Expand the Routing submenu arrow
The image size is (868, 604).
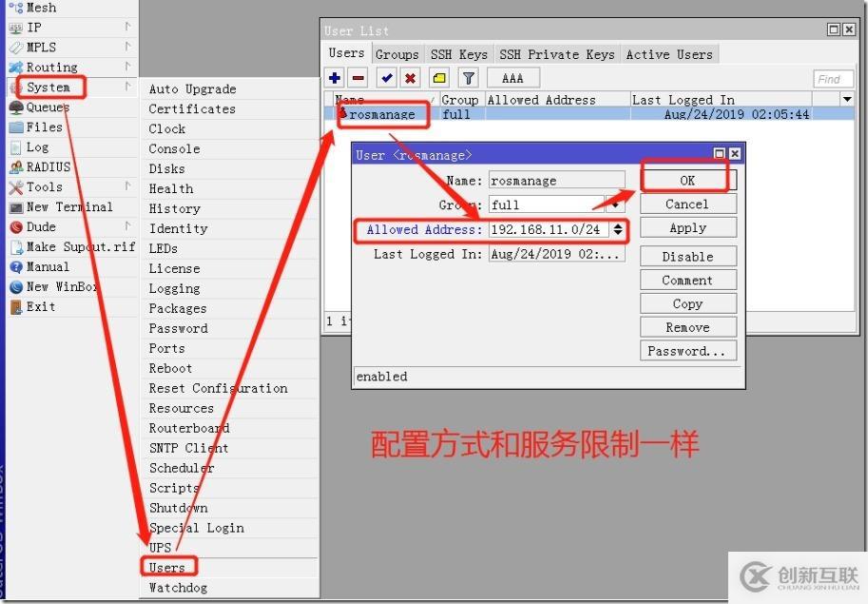[x=128, y=67]
